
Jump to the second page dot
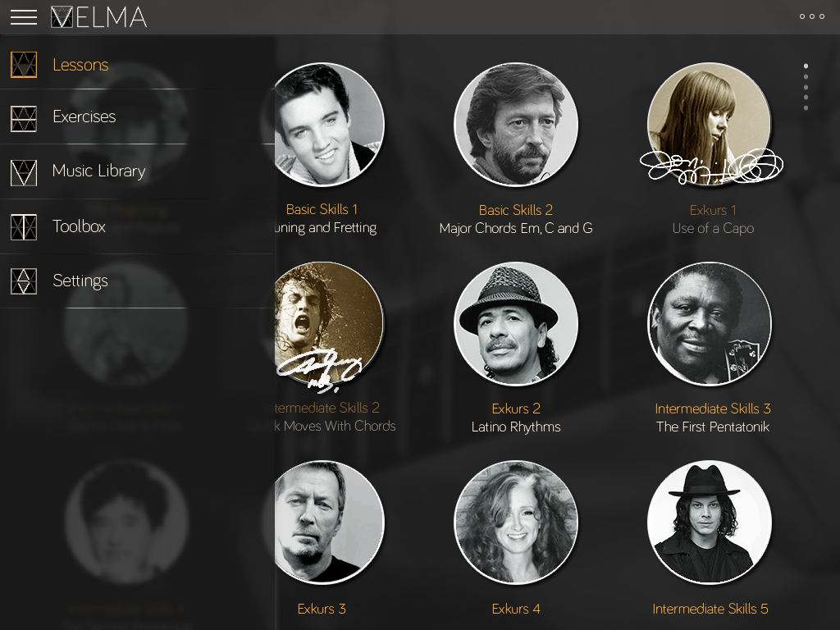806,76
